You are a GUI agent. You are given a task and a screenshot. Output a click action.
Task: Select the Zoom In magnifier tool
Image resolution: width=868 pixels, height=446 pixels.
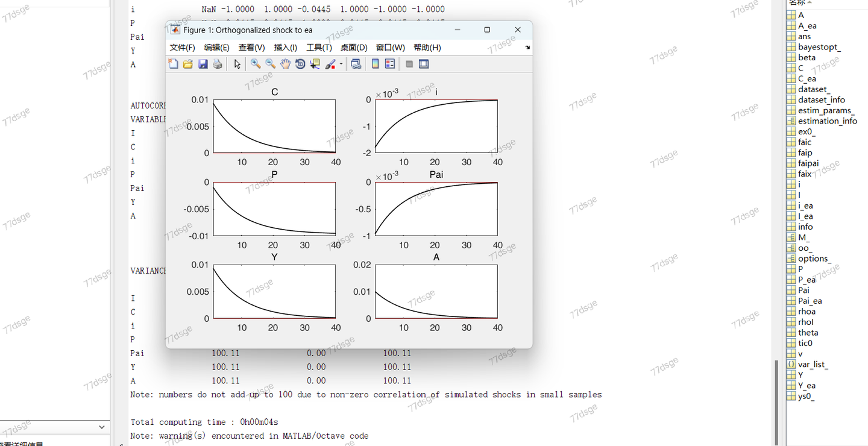[x=256, y=64]
